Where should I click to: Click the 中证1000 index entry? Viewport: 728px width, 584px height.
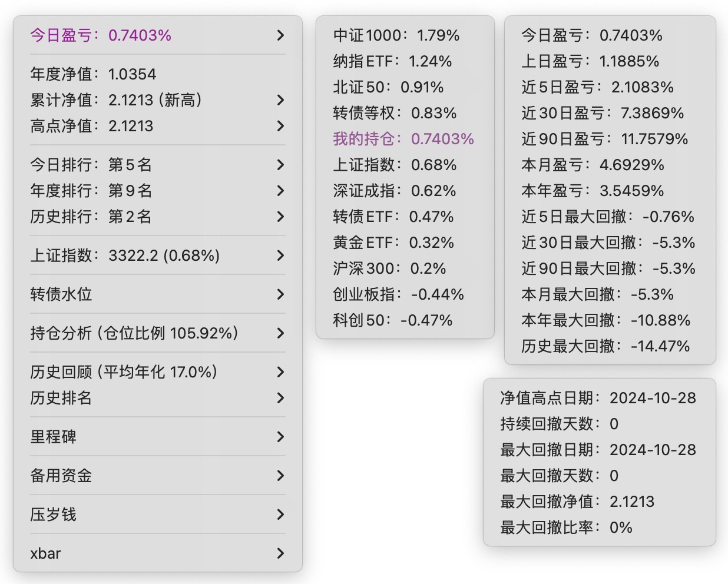pos(396,35)
